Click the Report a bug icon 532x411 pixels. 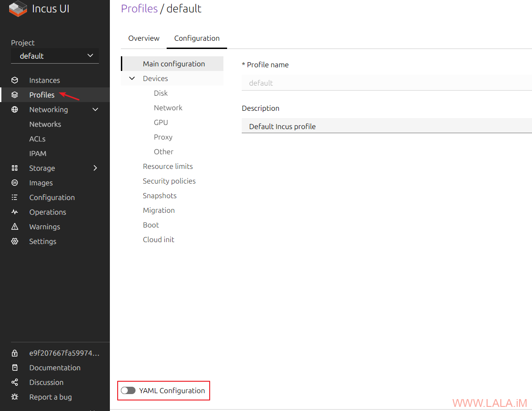pyautogui.click(x=15, y=397)
